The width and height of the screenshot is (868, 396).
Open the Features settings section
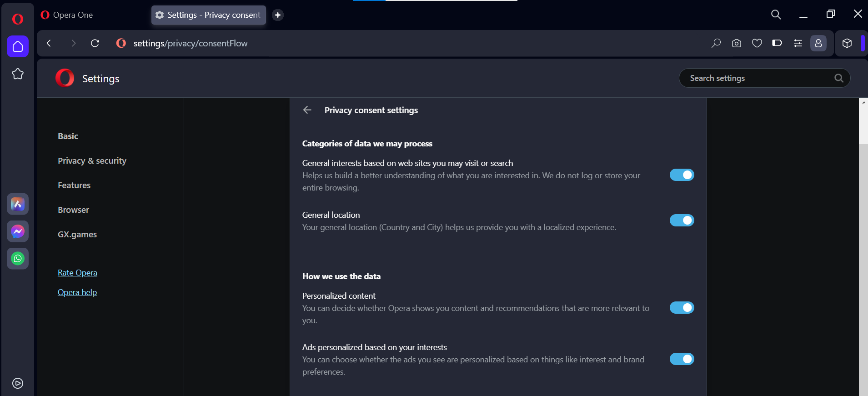click(74, 185)
